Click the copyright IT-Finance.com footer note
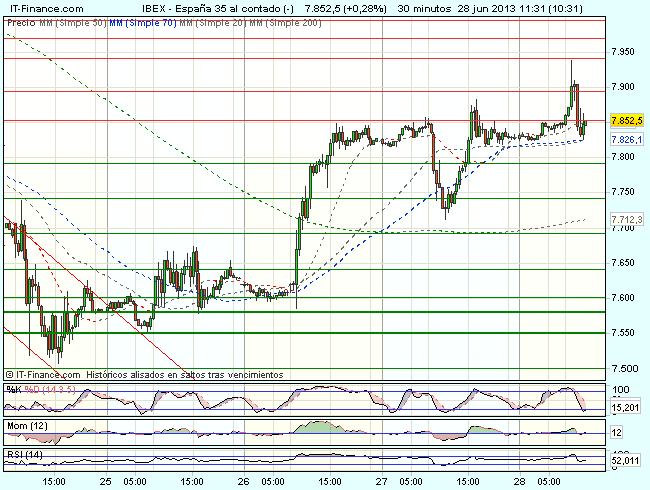The image size is (650, 490). tap(43, 375)
